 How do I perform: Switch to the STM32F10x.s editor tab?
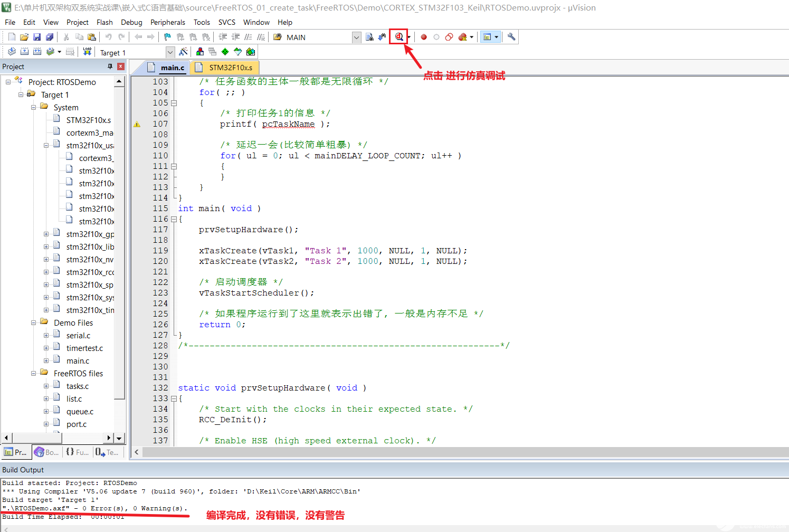pos(230,68)
